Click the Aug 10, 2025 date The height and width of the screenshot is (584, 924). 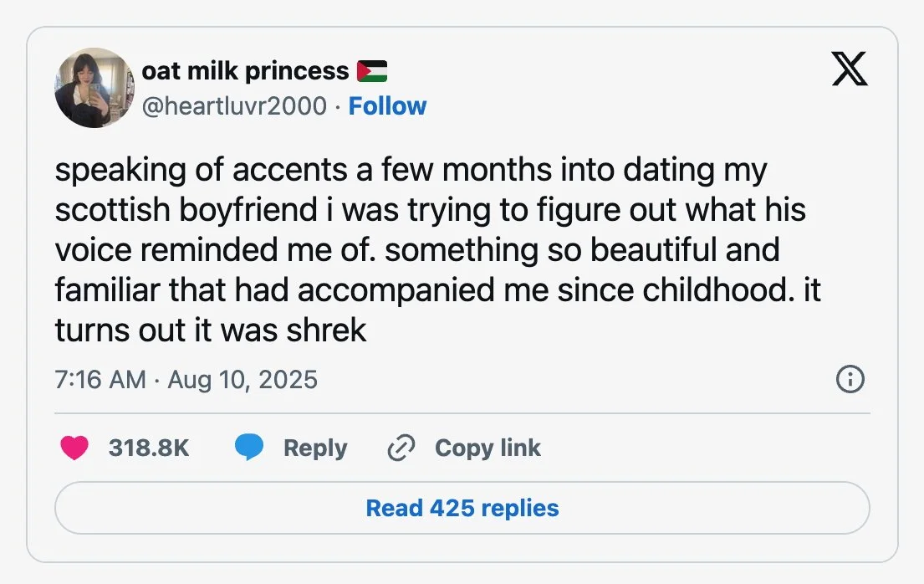coord(242,380)
